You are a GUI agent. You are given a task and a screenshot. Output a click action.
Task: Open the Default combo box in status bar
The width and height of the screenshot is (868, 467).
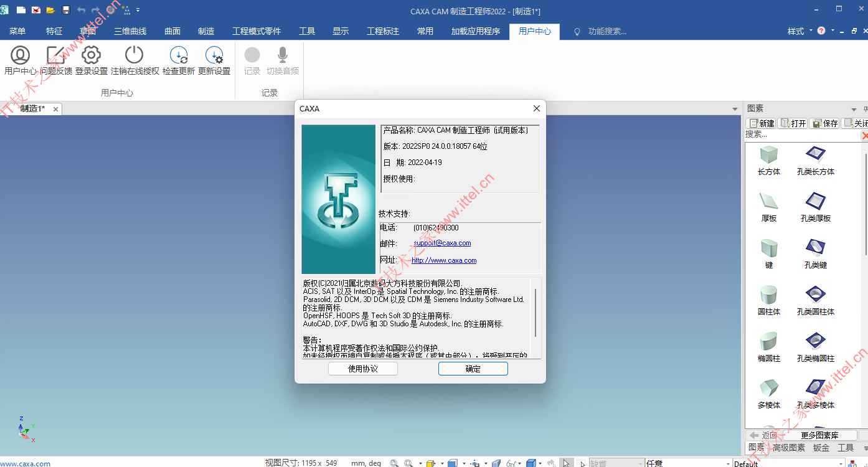[x=789, y=463]
